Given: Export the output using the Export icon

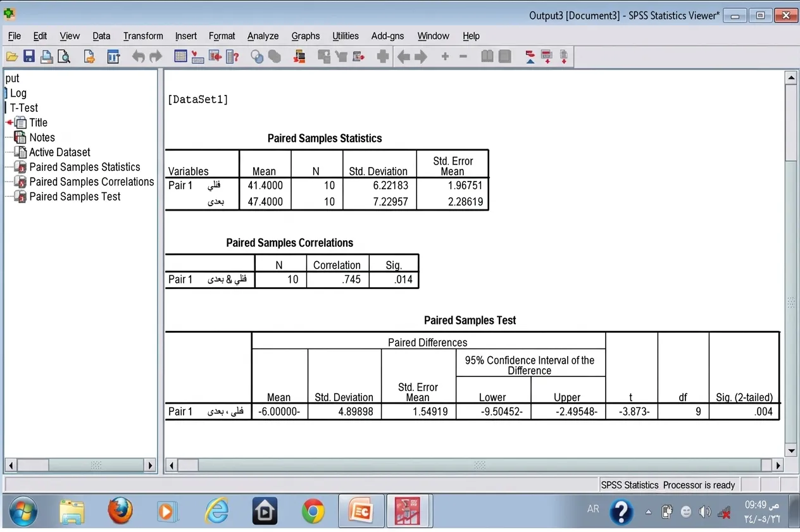Looking at the screenshot, I should click(89, 57).
